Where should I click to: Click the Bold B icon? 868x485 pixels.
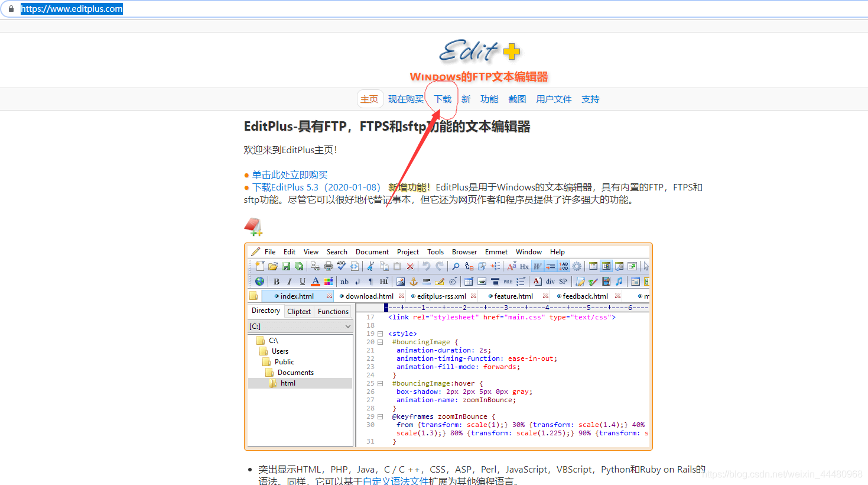click(277, 282)
